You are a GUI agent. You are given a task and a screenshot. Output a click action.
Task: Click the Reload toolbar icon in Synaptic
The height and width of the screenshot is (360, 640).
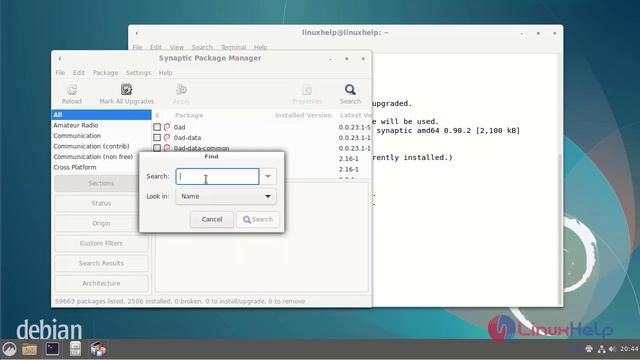click(x=72, y=90)
